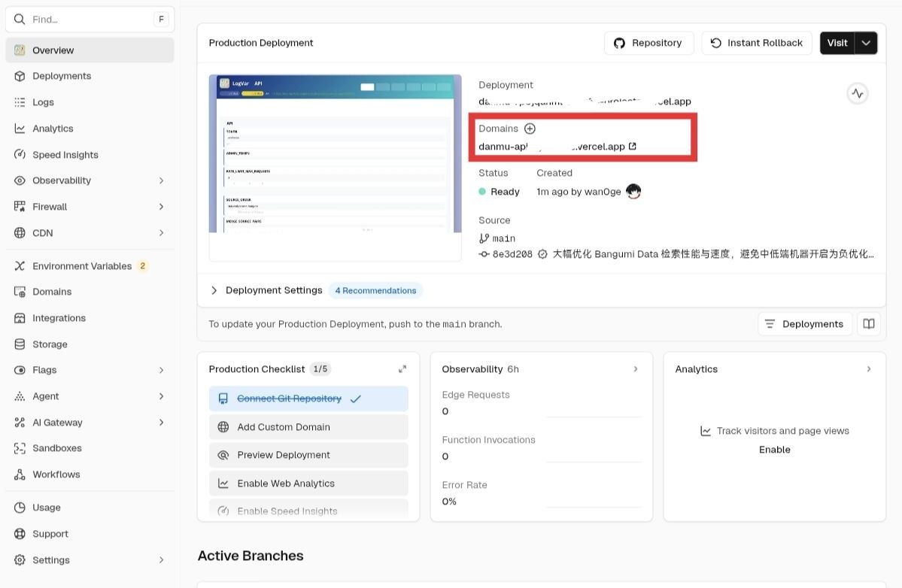Screen dimensions: 902x588
Task: Click the activity pulse icon button
Action: tap(857, 93)
